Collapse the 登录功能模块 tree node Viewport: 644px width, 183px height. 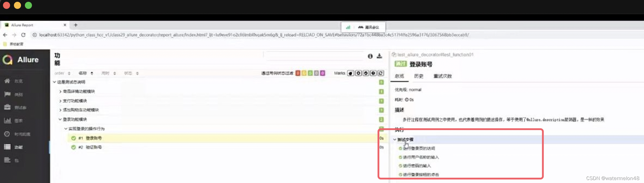point(60,119)
